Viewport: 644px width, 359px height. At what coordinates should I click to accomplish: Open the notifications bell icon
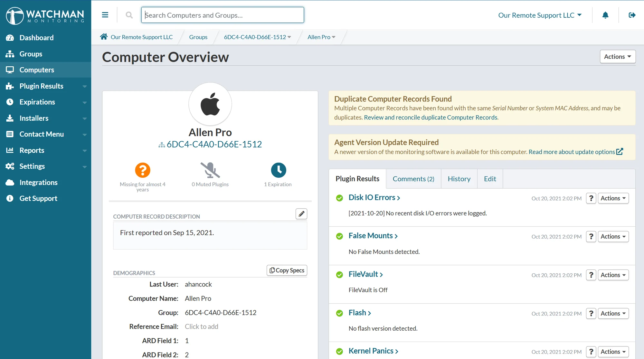coord(605,15)
